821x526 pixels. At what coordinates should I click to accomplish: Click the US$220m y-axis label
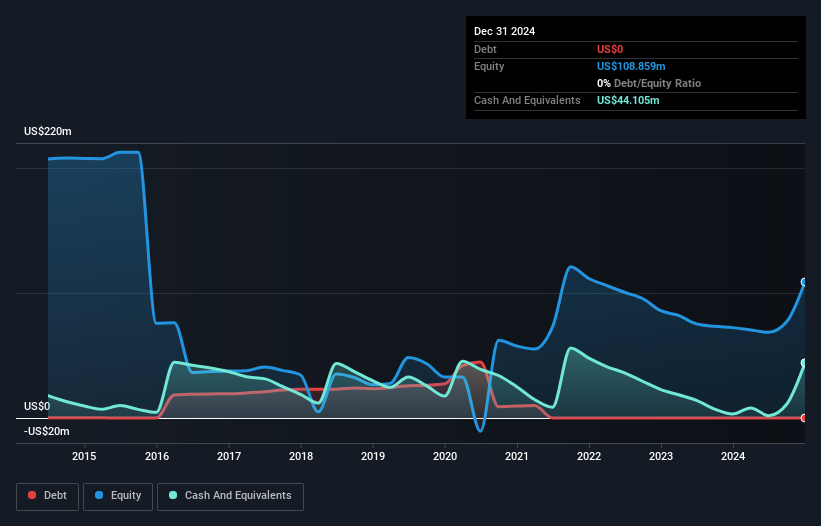coord(48,131)
